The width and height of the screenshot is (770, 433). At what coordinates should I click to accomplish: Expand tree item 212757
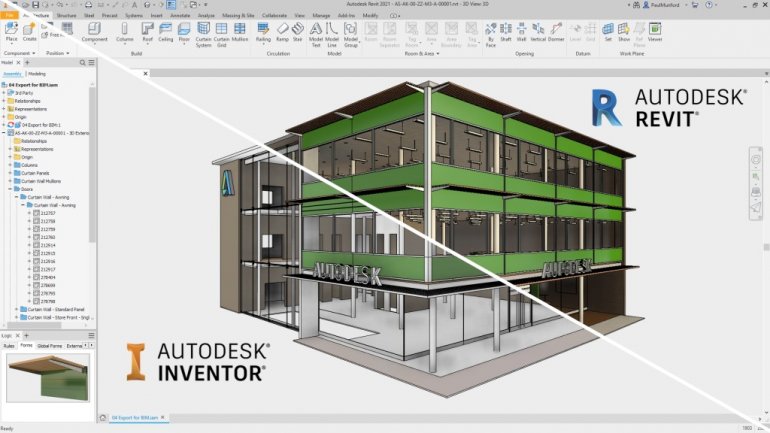(29, 213)
